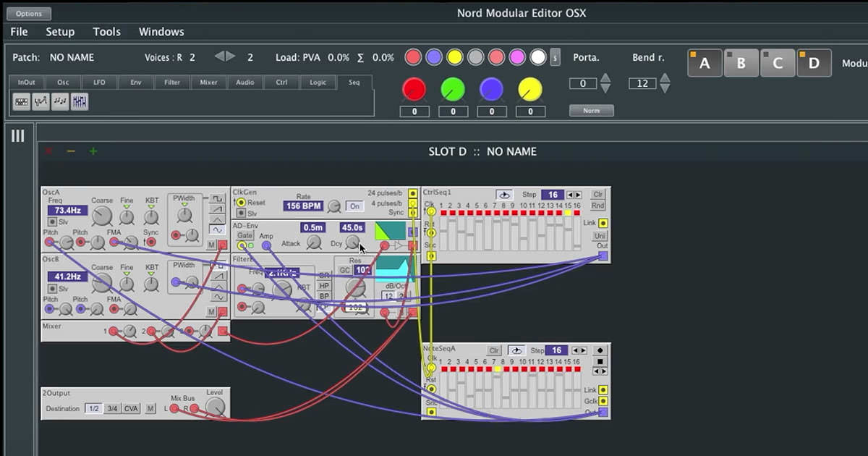Click the ClkGen 24 pulses/b output jack
Image resolution: width=868 pixels, height=456 pixels.
(x=412, y=193)
